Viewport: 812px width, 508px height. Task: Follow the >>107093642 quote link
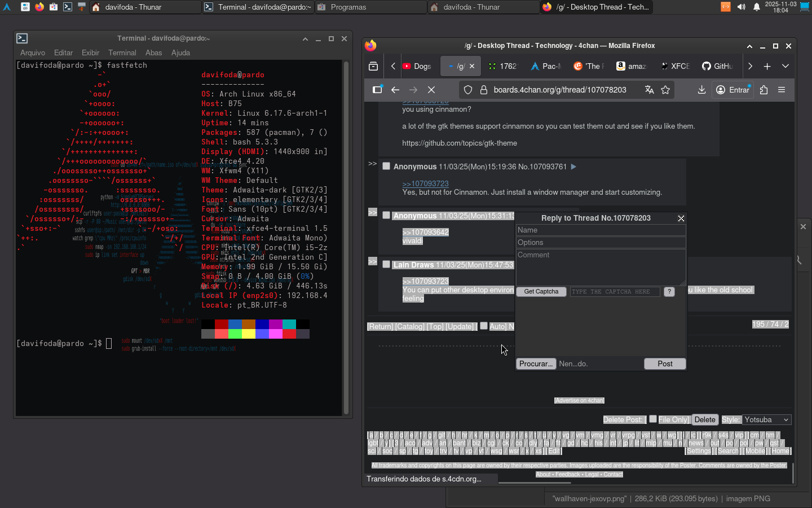426,232
